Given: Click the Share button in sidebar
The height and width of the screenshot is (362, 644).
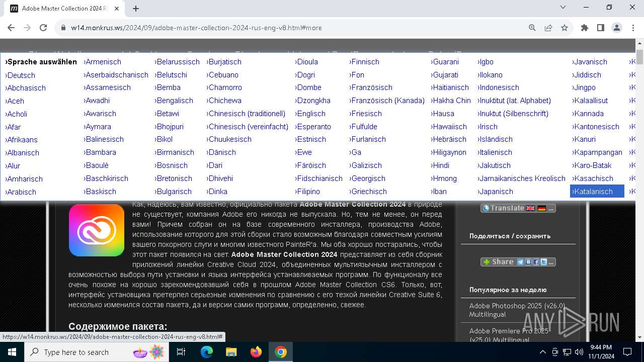Looking at the screenshot, I should [x=518, y=262].
